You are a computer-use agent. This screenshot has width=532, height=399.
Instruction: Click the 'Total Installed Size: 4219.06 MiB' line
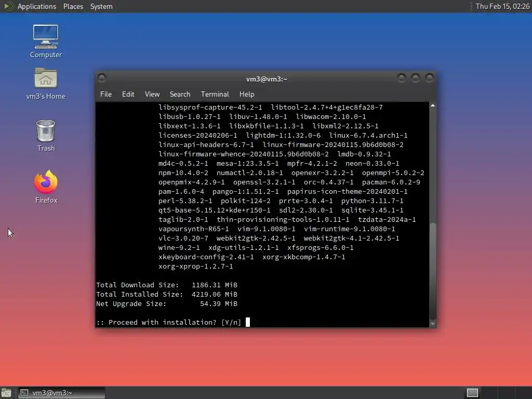tap(167, 294)
